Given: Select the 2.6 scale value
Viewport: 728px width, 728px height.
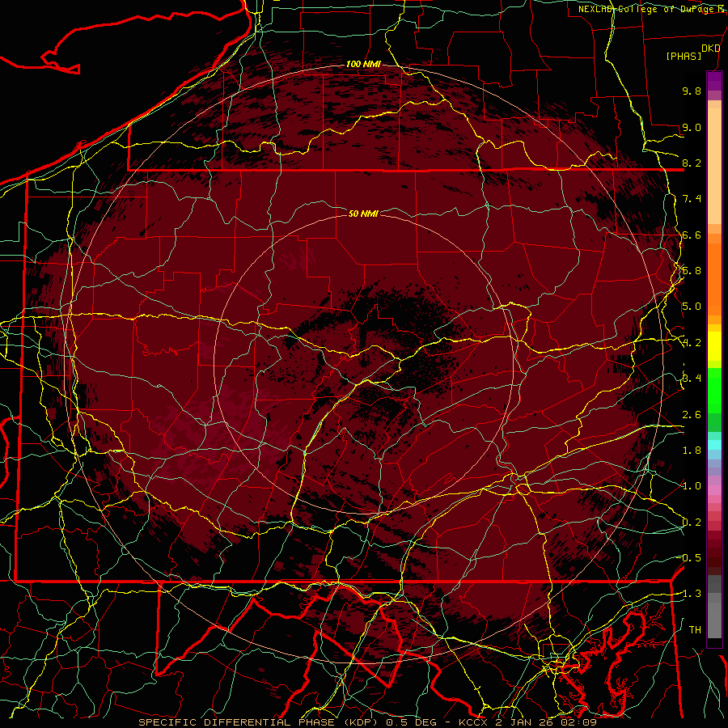Looking at the screenshot, I should pyautogui.click(x=692, y=415).
